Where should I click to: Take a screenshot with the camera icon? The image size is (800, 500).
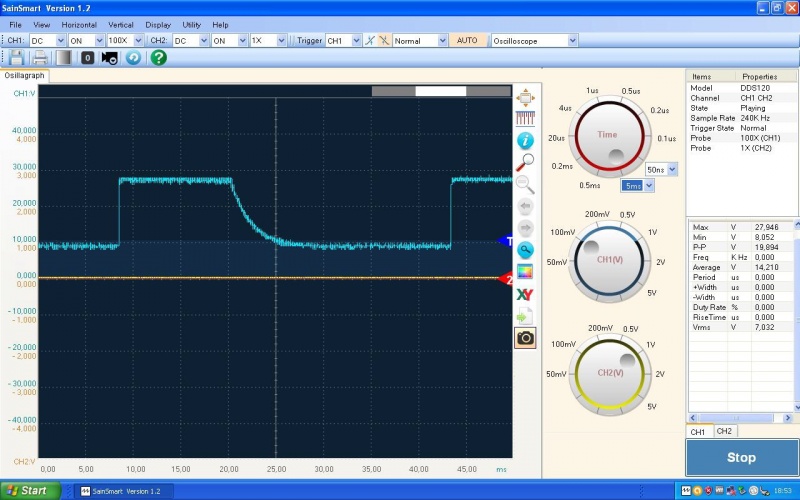point(525,338)
